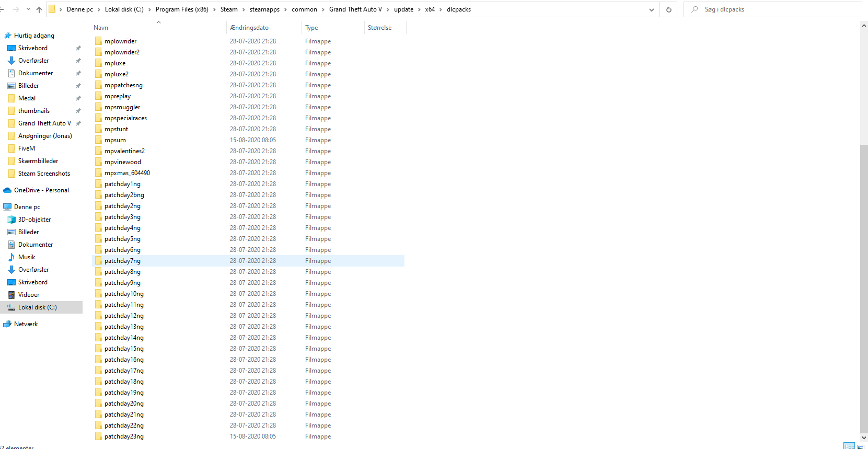Select 'patchday13ng' folder icon

(98, 326)
